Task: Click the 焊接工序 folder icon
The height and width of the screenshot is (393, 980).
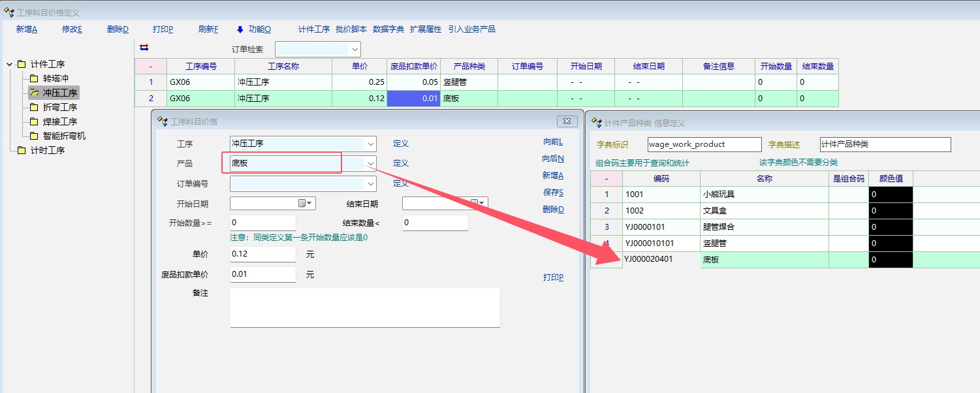Action: (34, 121)
